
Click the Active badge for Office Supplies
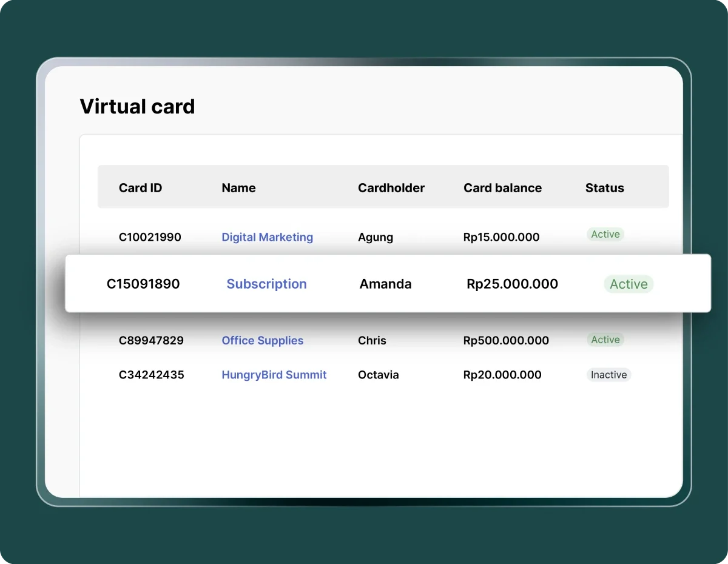605,340
